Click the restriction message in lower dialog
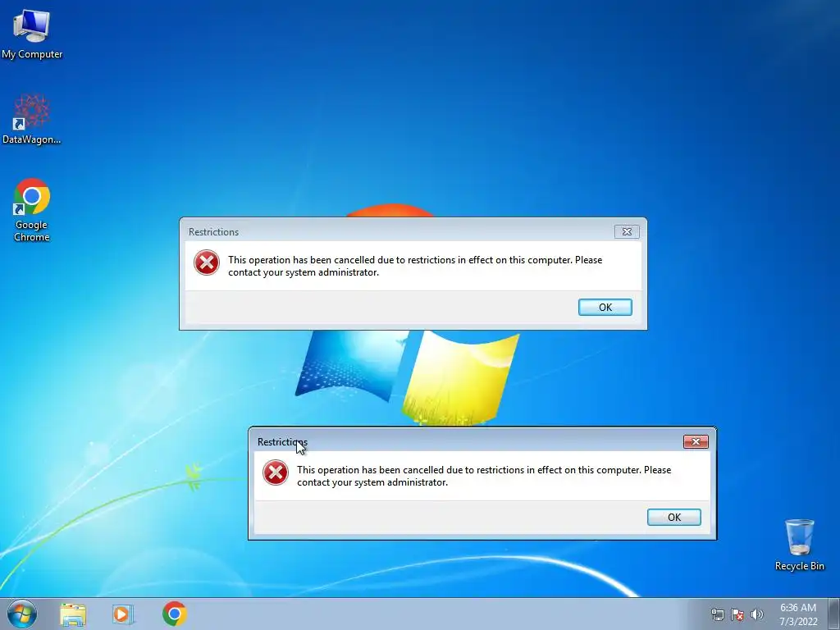 (x=484, y=476)
